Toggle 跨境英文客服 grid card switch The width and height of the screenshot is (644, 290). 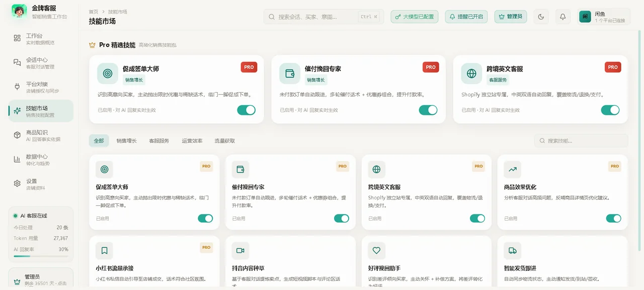tap(477, 218)
